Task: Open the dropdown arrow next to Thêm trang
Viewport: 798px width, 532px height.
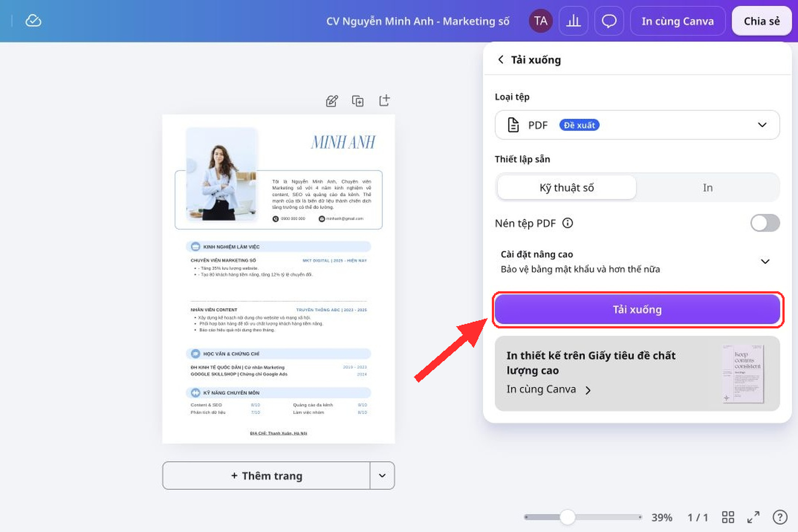Action: (x=382, y=476)
